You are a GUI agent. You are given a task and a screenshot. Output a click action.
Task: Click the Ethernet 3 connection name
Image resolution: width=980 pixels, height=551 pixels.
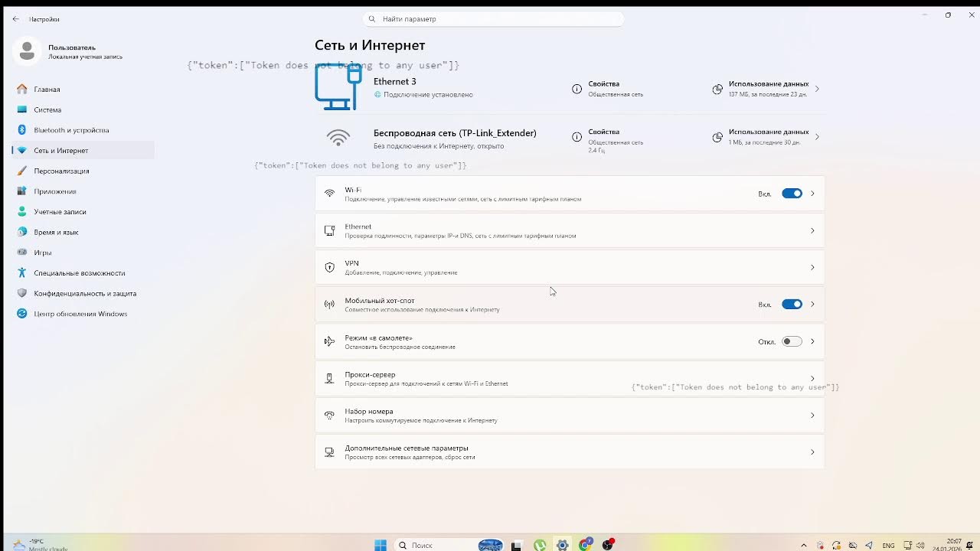[x=395, y=82]
